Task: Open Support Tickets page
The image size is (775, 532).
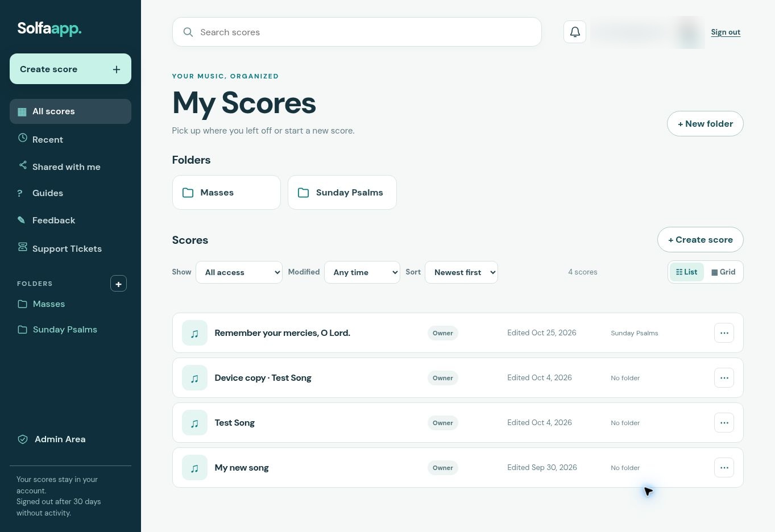Action: 71,248
